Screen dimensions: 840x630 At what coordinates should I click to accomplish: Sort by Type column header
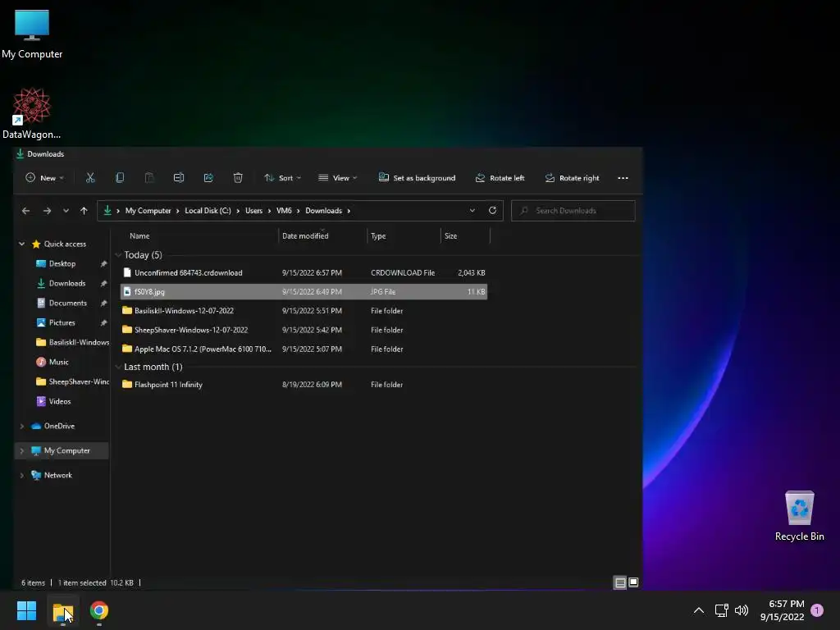[x=378, y=235]
